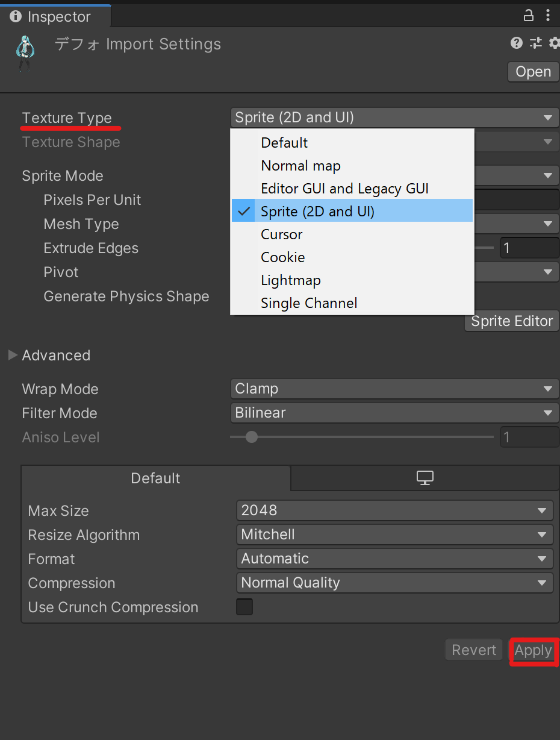The width and height of the screenshot is (560, 740).
Task: Open the Pivot dropdown
Action: pyautogui.click(x=517, y=272)
